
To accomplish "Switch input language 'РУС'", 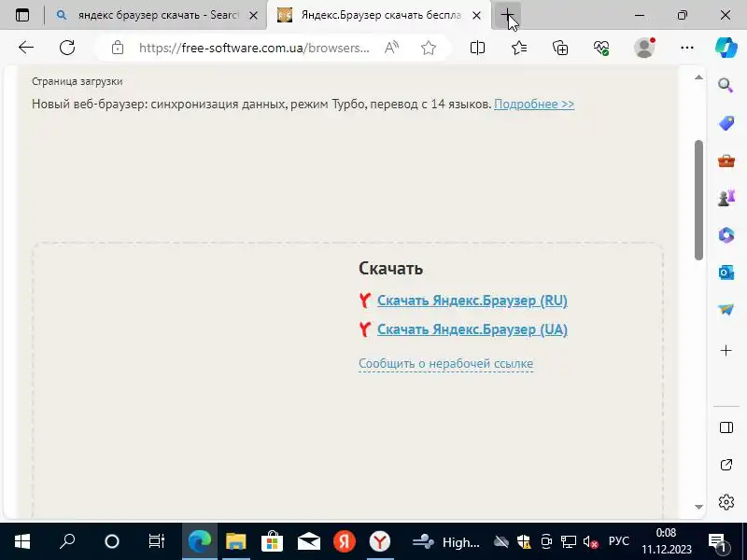I will coord(619,541).
